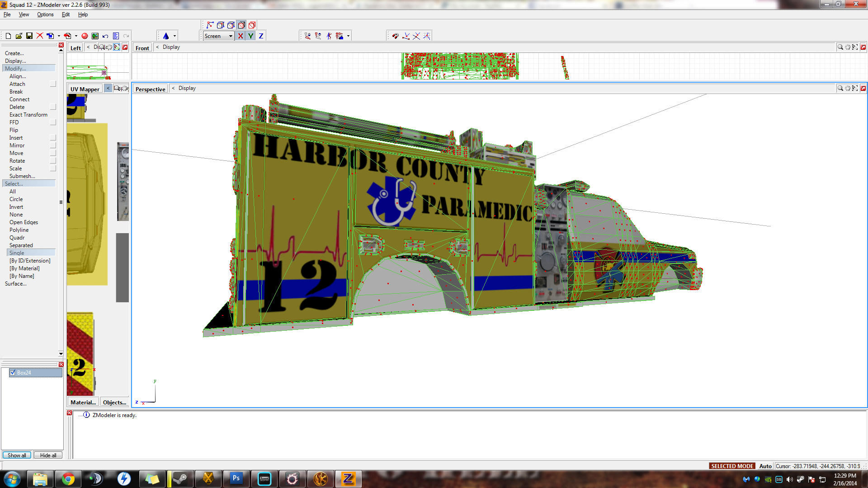Expand the cone primitive dropdown arrow
Image resolution: width=868 pixels, height=488 pixels.
[x=175, y=36]
